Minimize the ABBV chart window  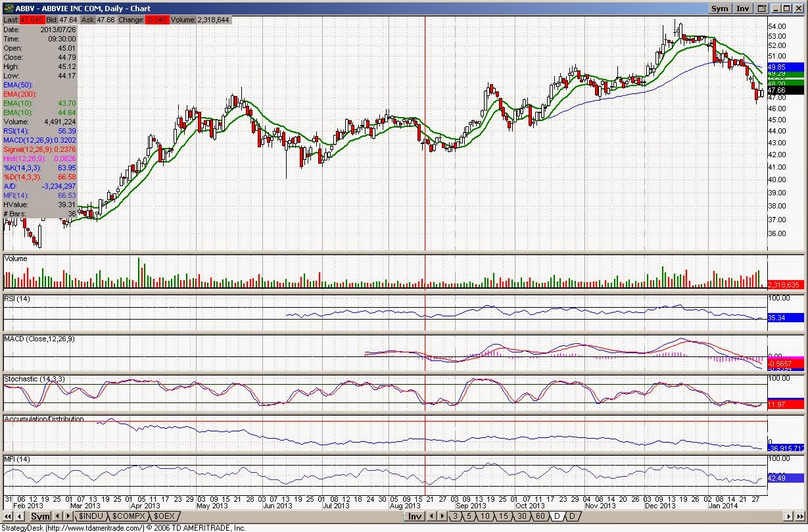(x=776, y=9)
